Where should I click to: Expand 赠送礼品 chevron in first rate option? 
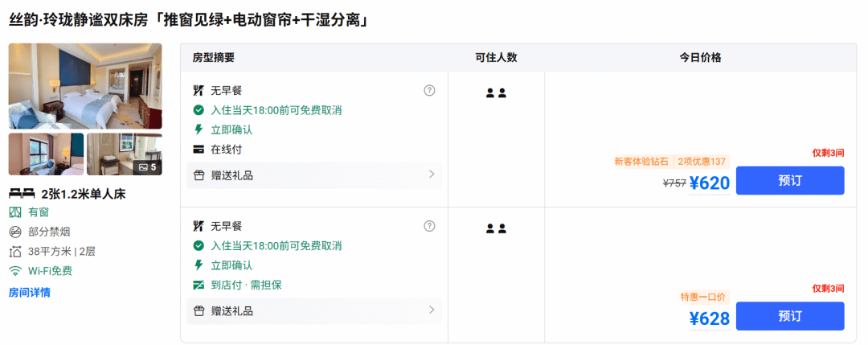[432, 175]
